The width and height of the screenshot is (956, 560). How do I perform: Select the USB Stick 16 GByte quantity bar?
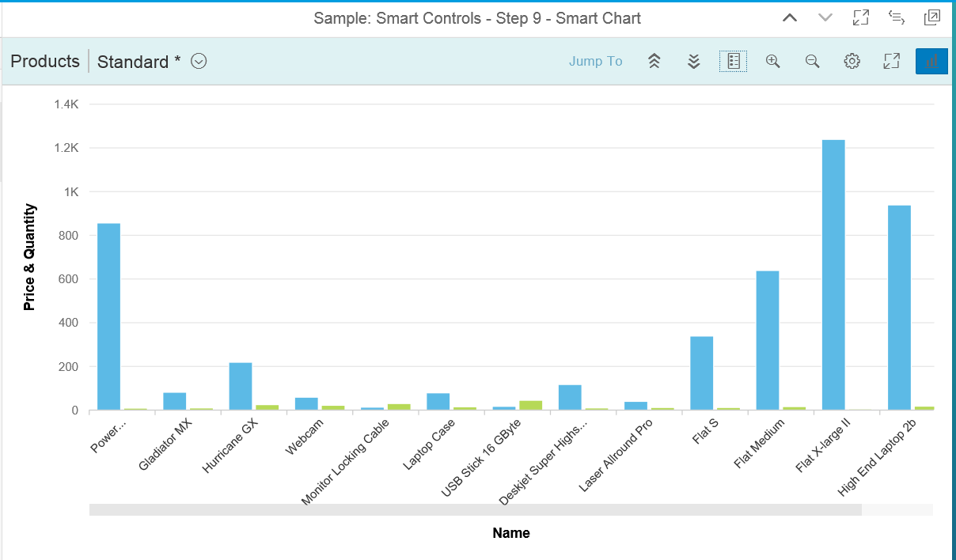click(x=530, y=405)
